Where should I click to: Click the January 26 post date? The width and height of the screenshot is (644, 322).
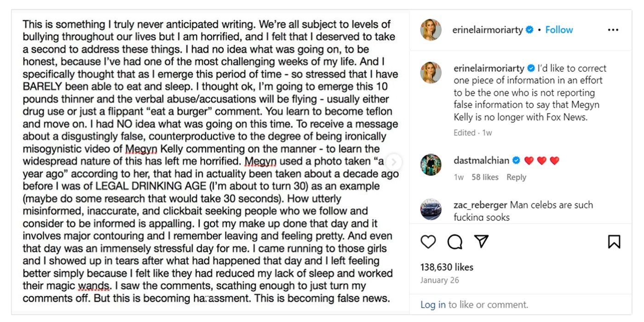click(x=440, y=280)
